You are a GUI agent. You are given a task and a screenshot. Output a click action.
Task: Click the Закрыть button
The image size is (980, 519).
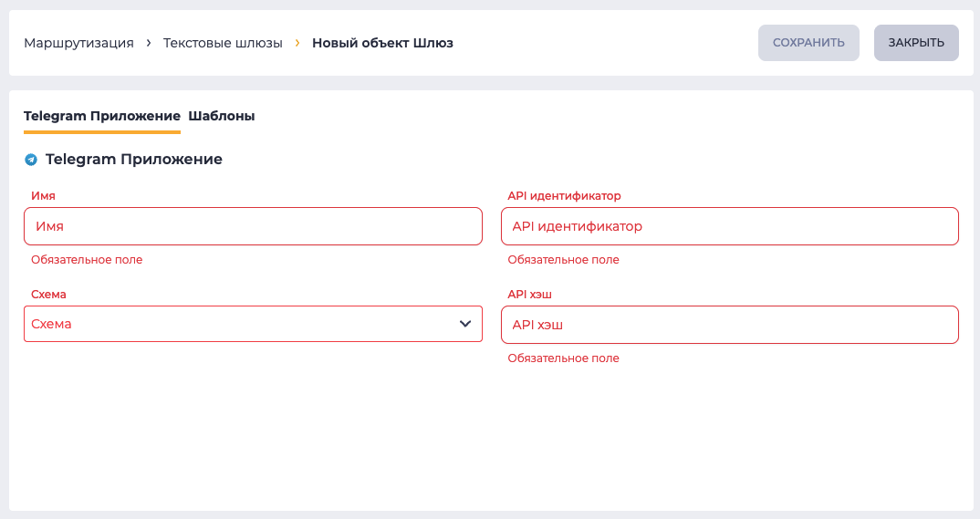pyautogui.click(x=916, y=43)
